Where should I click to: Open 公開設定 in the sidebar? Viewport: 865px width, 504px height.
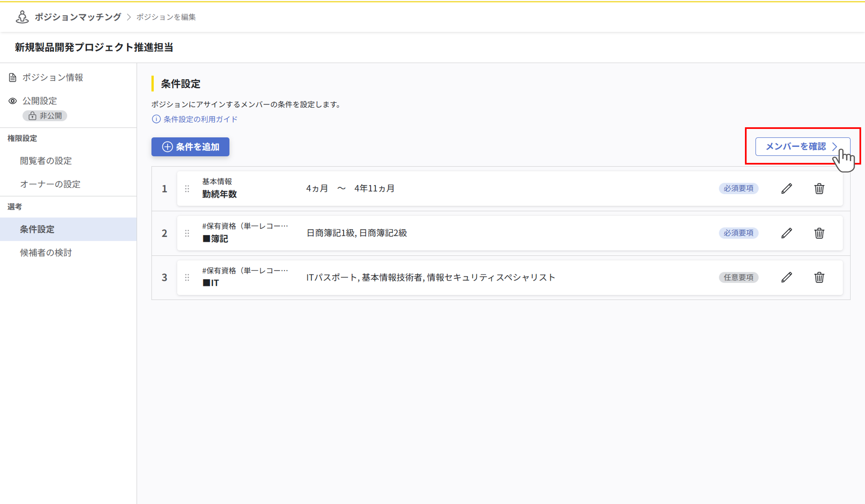(40, 101)
